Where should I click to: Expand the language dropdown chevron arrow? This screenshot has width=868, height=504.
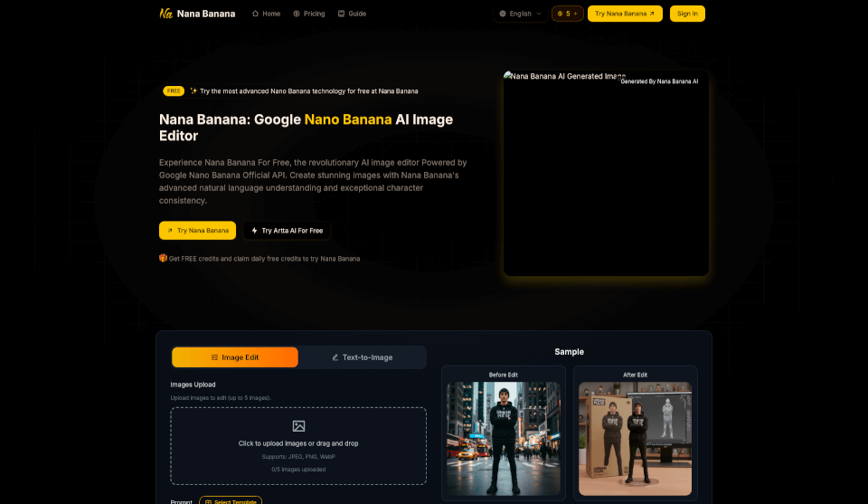click(x=539, y=14)
